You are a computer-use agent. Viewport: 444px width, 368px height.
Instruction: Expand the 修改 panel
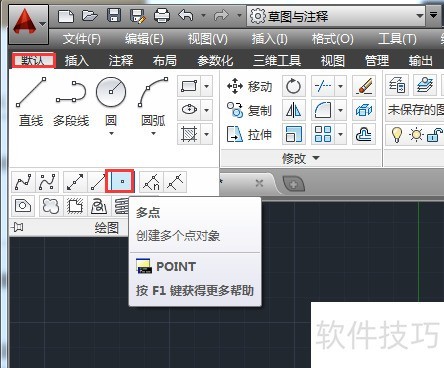[x=301, y=158]
